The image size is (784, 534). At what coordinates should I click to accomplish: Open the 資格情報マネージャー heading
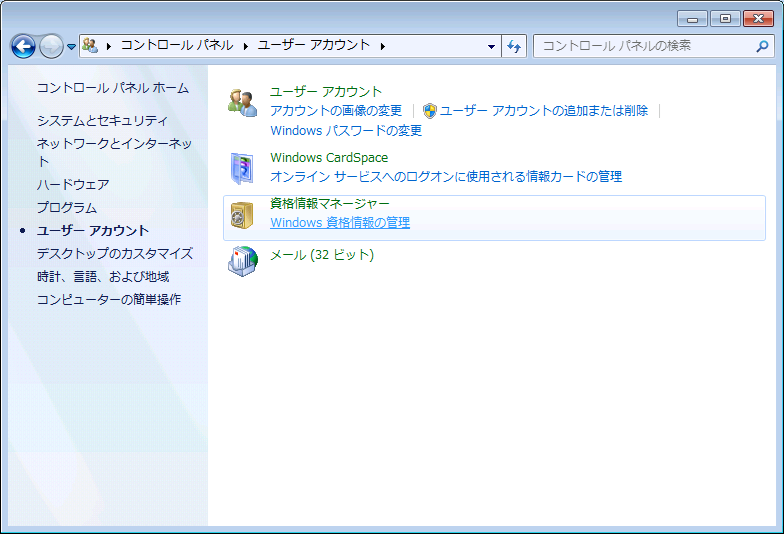(x=330, y=204)
